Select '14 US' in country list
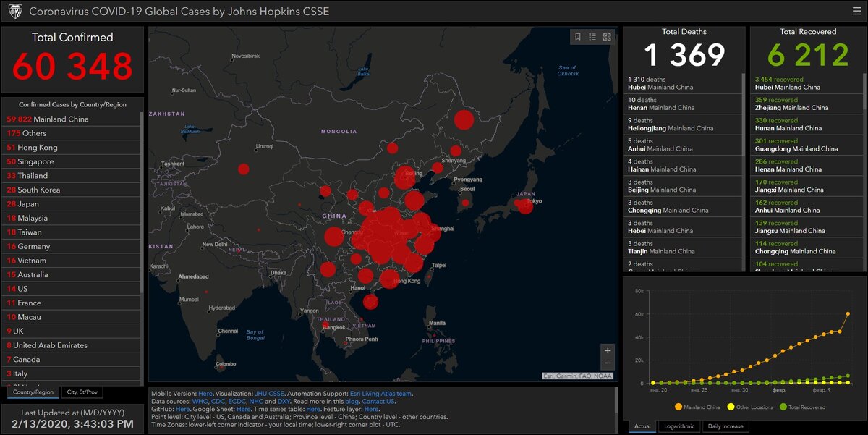868x435 pixels. coord(72,288)
